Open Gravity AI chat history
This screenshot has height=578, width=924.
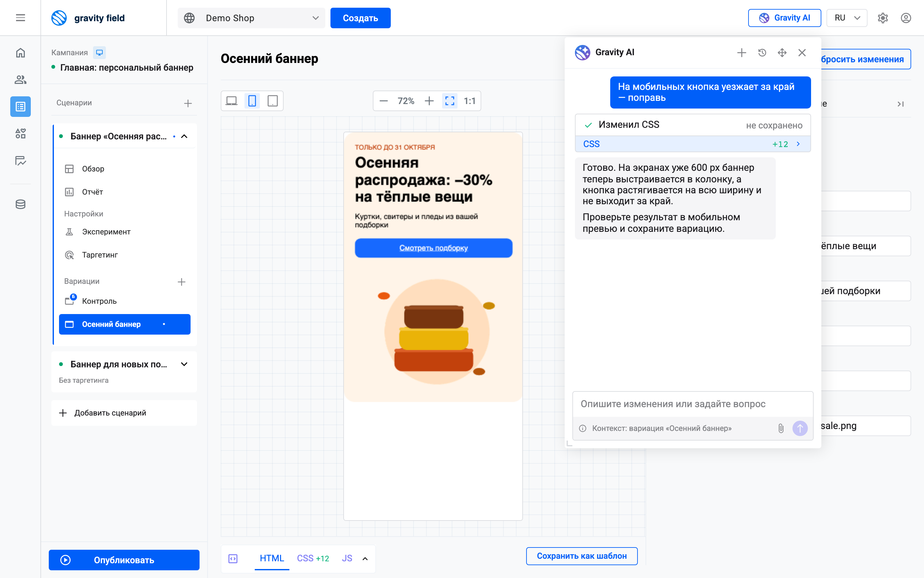(762, 52)
